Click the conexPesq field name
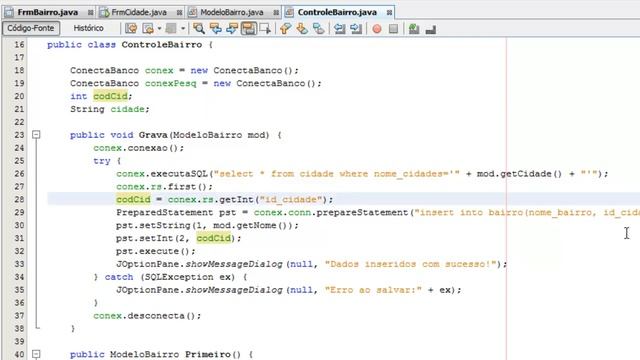Screen dimensions: 640x360 tap(170, 83)
